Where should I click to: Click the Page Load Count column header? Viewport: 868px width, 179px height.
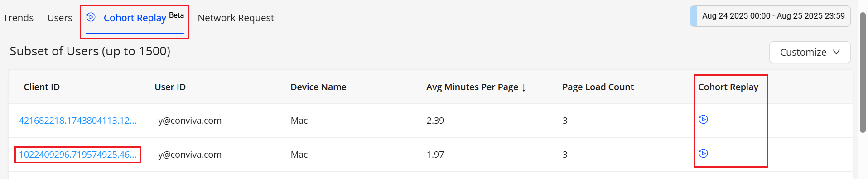tap(598, 87)
